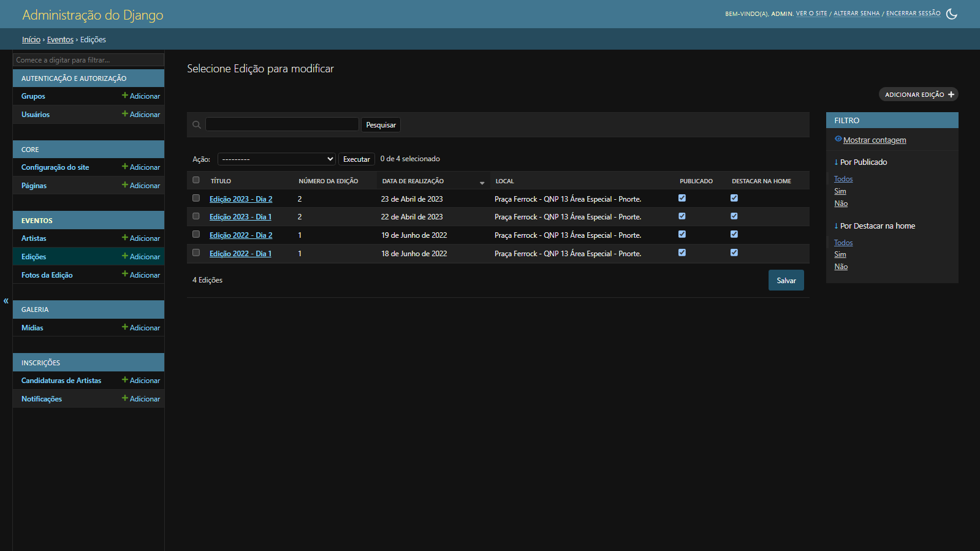Click the eye icon for Mostrar contagem

coord(838,139)
